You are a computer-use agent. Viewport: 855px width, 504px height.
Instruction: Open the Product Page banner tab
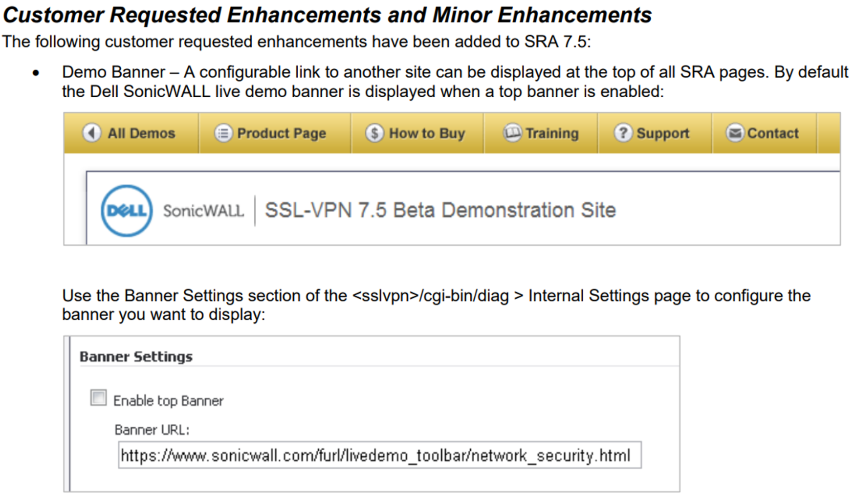point(275,133)
